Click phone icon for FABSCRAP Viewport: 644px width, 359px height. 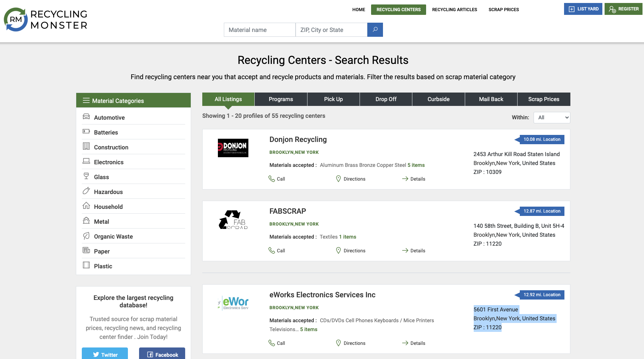[272, 250]
